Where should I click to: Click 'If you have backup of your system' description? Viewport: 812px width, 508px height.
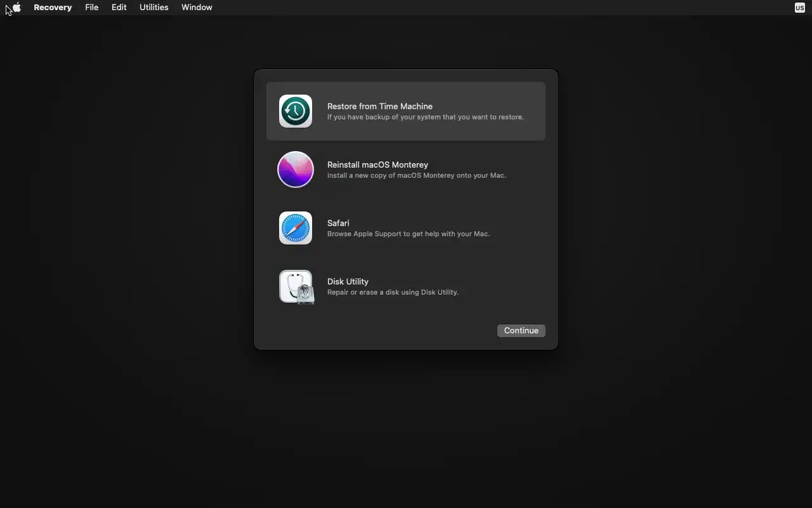click(426, 117)
